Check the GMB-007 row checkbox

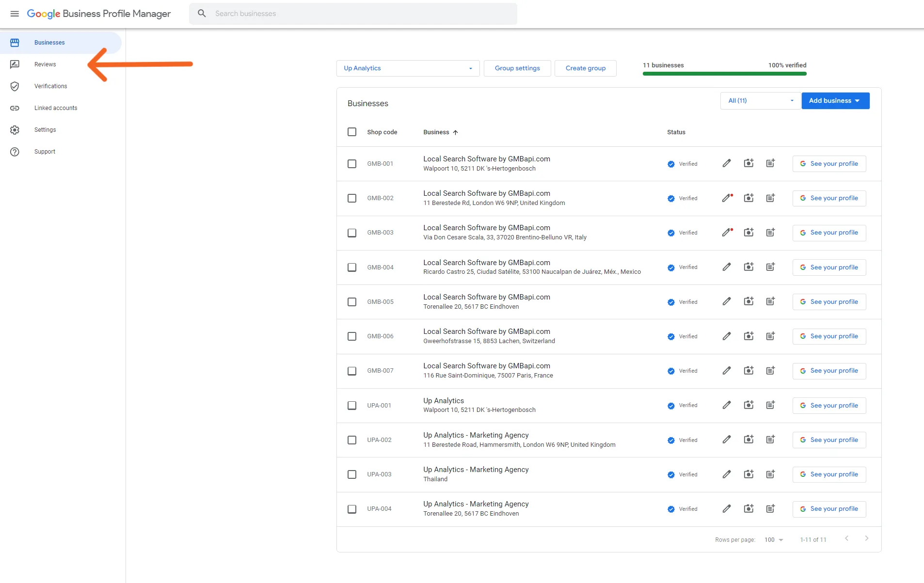point(352,371)
